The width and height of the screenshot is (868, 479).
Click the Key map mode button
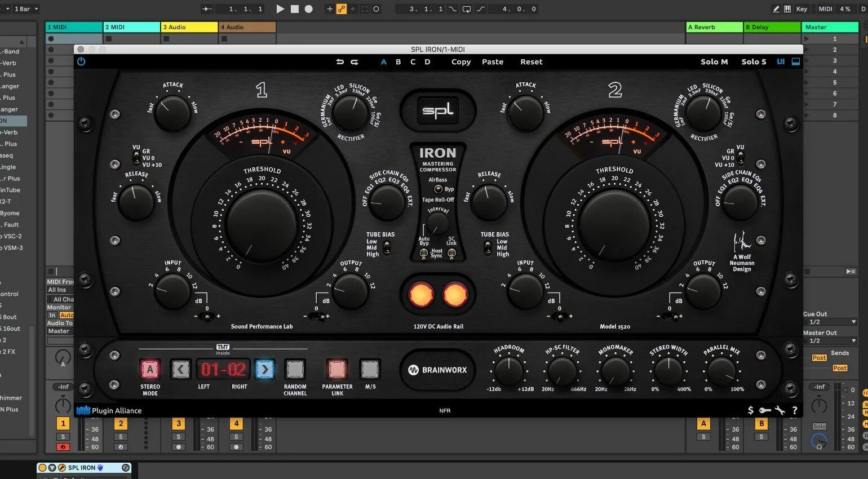click(802, 9)
